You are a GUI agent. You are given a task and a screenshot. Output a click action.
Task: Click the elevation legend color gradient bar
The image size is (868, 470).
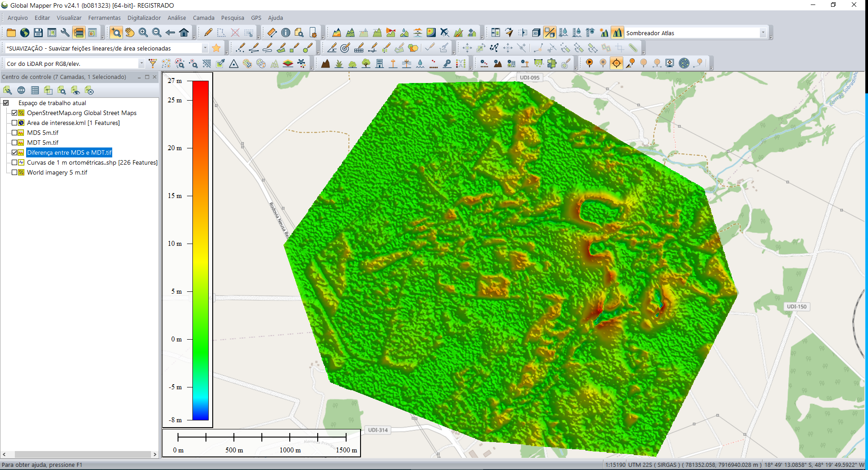(x=201, y=250)
